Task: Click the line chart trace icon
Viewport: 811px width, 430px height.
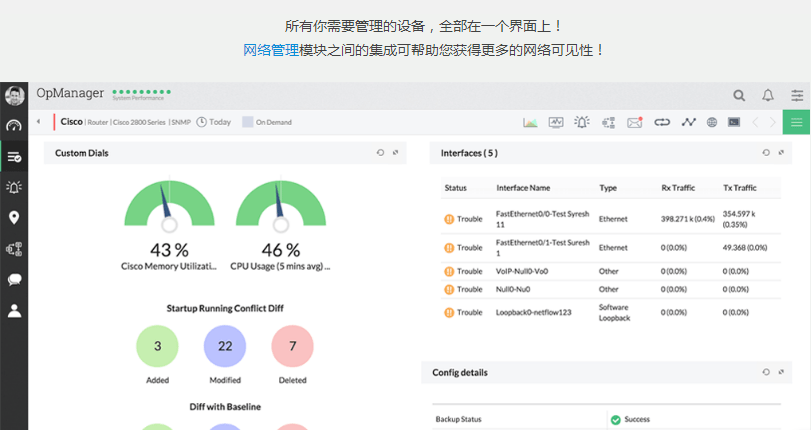Action: (688, 122)
